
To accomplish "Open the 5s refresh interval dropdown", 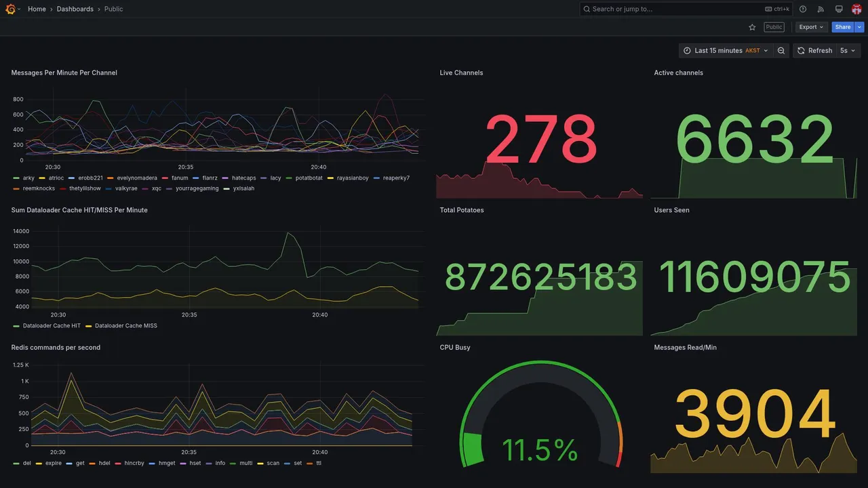I will coord(848,51).
